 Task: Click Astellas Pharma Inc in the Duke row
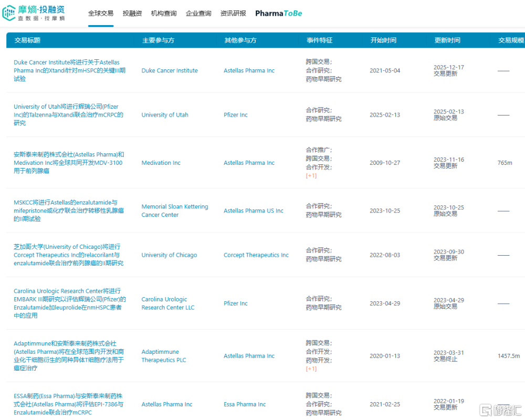(249, 71)
